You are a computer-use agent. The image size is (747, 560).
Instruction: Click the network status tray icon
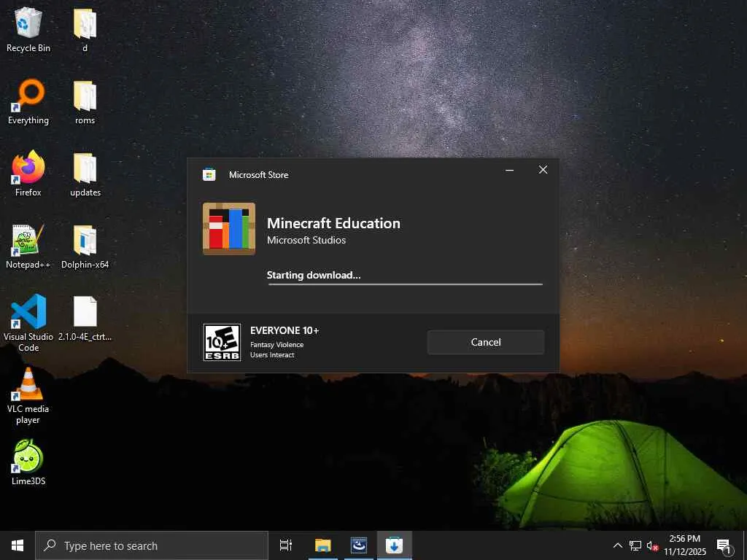(x=635, y=545)
